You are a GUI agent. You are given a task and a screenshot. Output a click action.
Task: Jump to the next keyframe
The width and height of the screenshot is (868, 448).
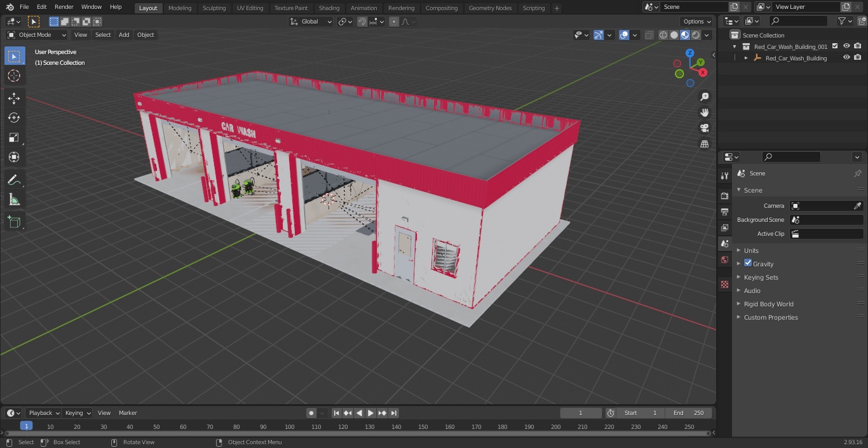383,413
